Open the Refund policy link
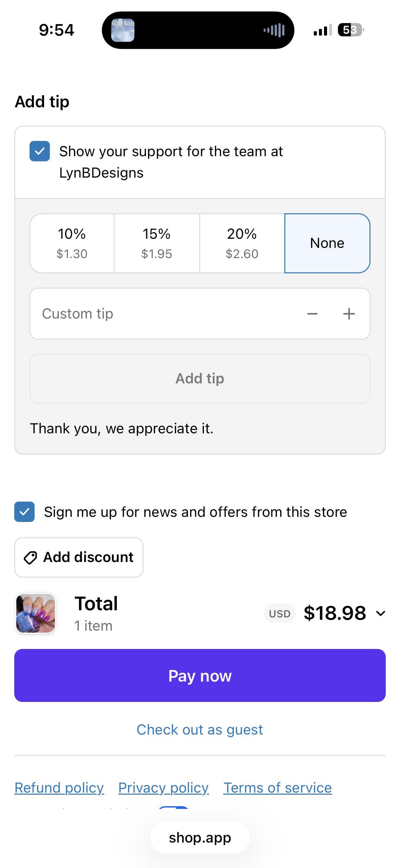The width and height of the screenshot is (400, 868). click(x=59, y=788)
